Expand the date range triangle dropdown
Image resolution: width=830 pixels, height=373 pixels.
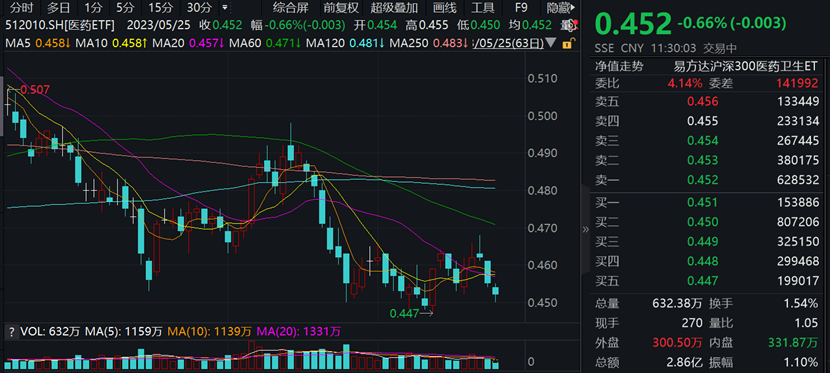(551, 43)
